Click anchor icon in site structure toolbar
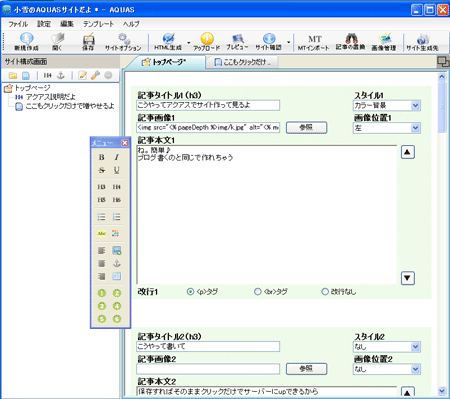This screenshot has height=399, width=450. (61, 76)
